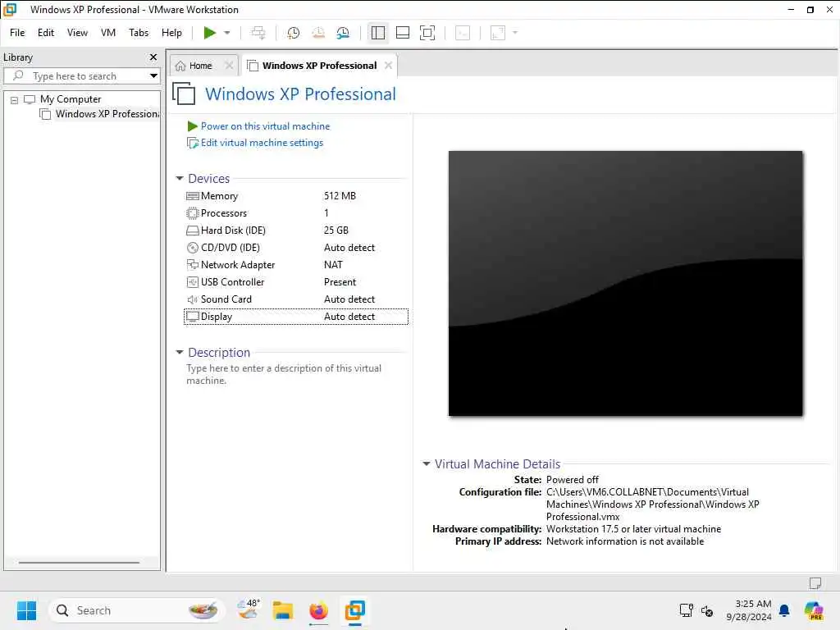This screenshot has height=630, width=840.
Task: Collapse the Virtual Machine Details section
Action: point(427,464)
